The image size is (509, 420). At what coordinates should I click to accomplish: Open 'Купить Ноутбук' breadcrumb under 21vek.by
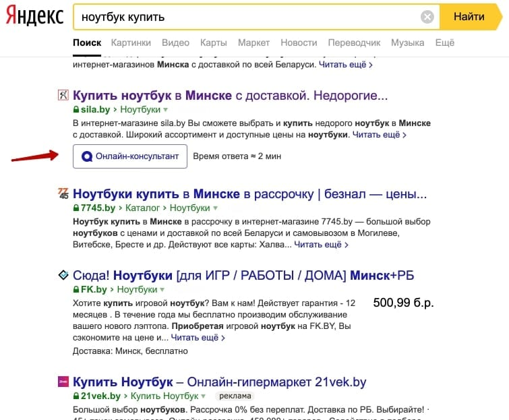(x=164, y=396)
